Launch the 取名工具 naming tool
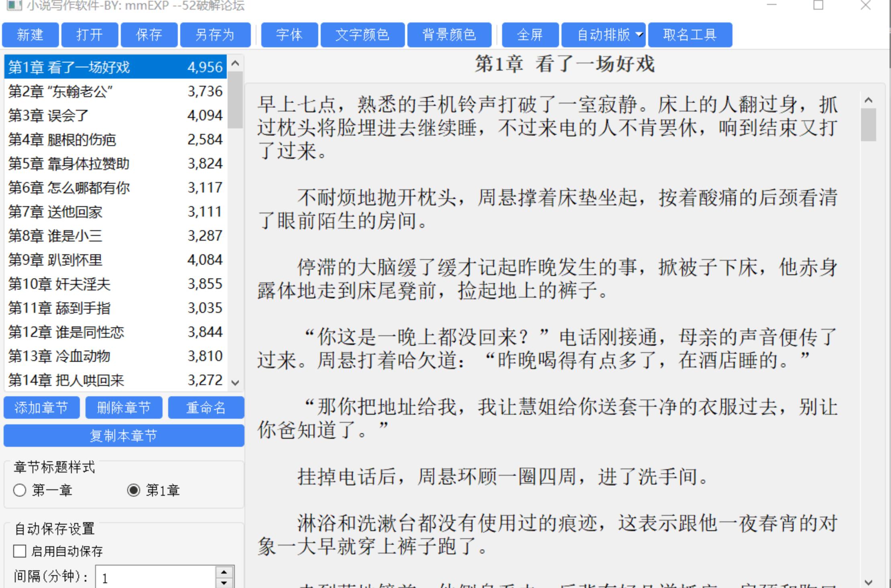Image resolution: width=891 pixels, height=588 pixels. (x=690, y=35)
